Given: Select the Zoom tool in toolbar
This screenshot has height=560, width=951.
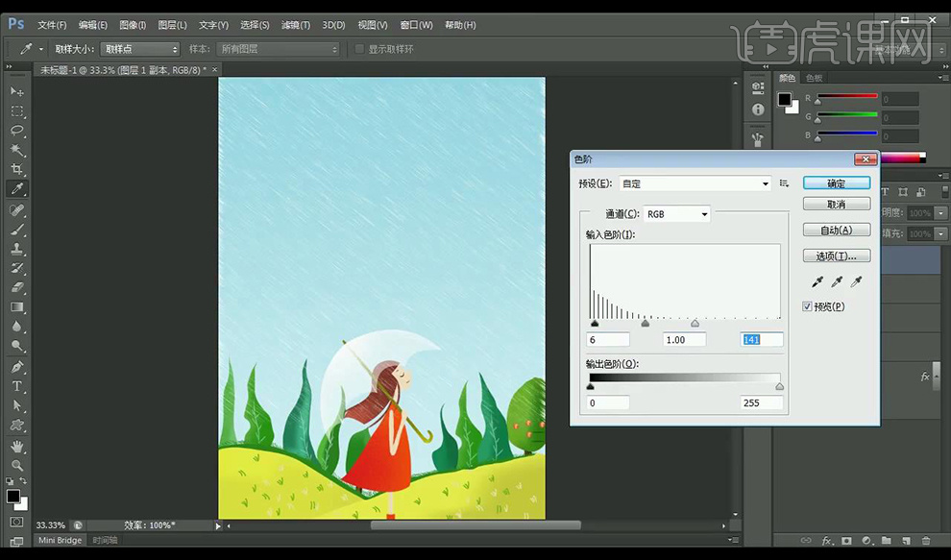Looking at the screenshot, I should pyautogui.click(x=17, y=466).
